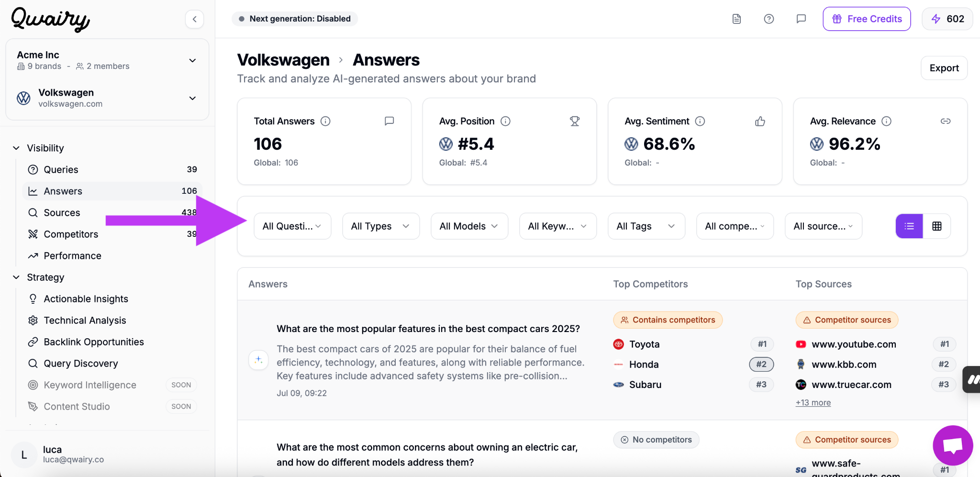Go to Queries in the sidebar
Viewport: 980px width, 477px height.
(112, 170)
